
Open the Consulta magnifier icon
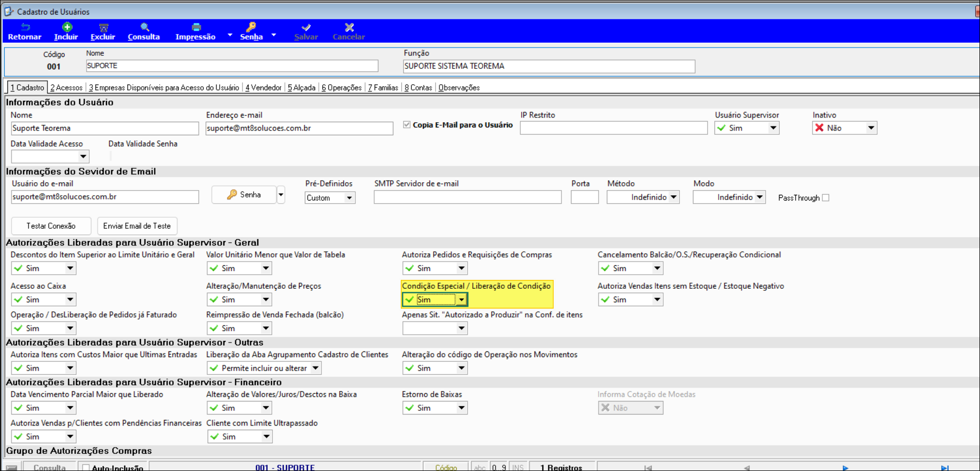[x=145, y=27]
